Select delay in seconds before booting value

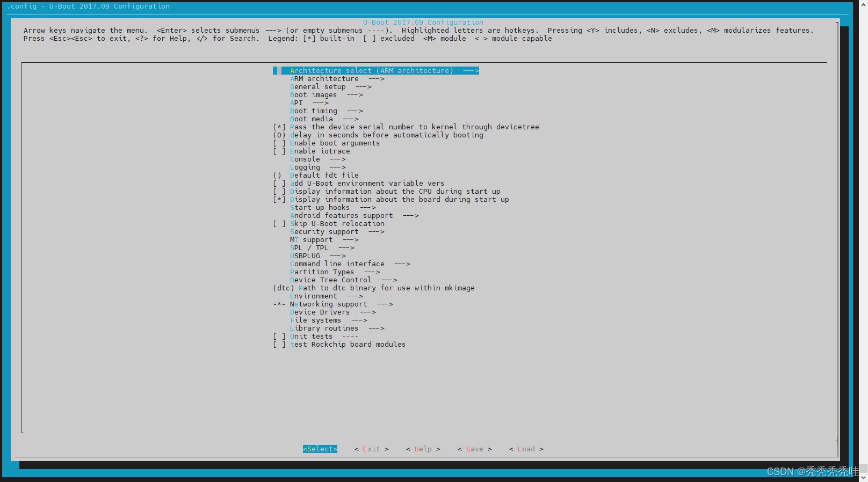[378, 135]
